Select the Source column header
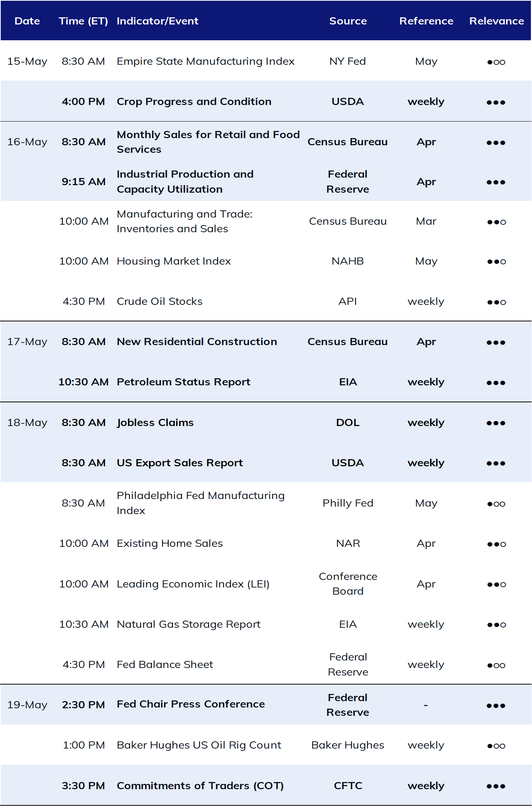Viewport: 532px width, 808px height. point(348,21)
